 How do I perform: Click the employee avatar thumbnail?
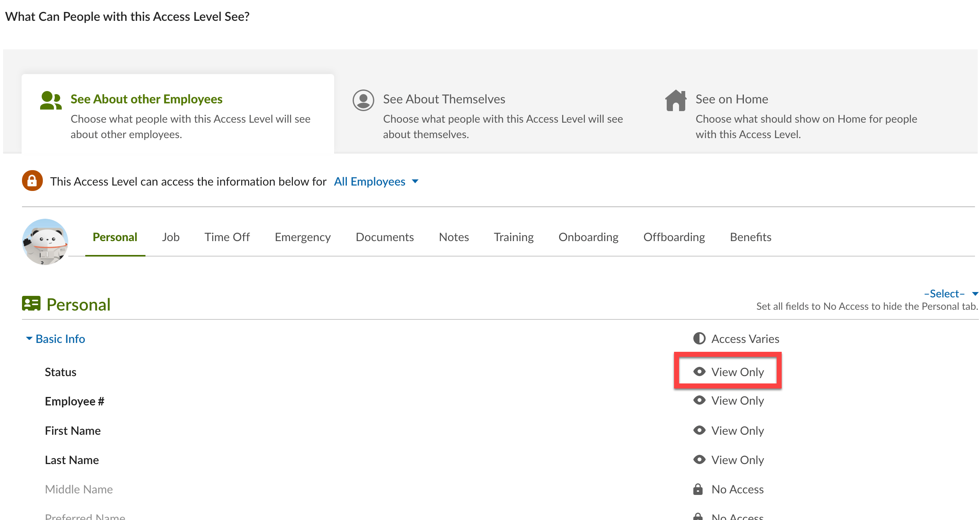point(45,241)
